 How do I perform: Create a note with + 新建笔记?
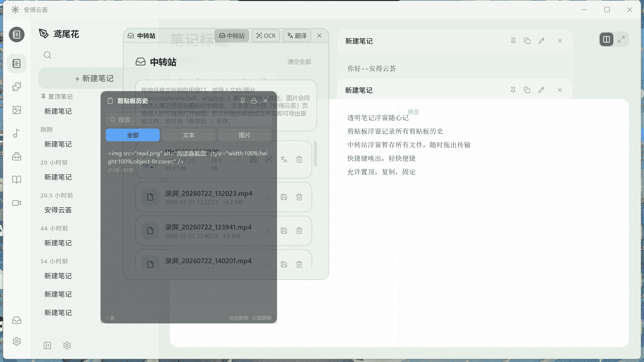[94, 78]
